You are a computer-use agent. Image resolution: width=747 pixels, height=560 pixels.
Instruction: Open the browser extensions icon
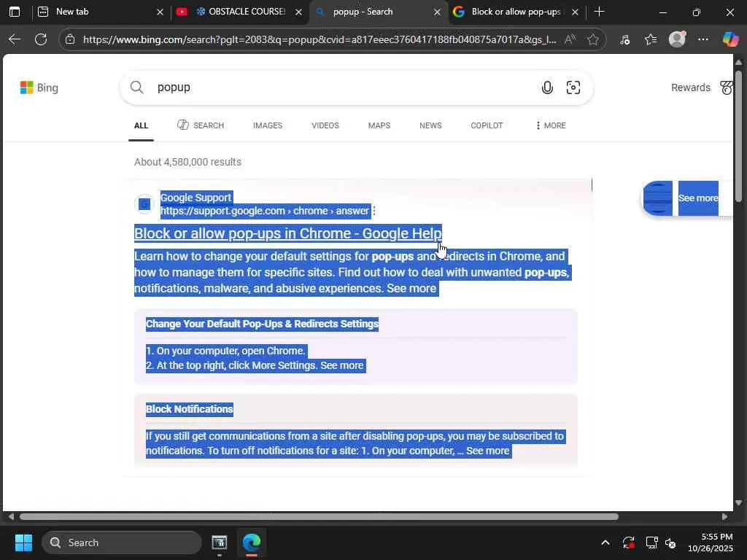tap(625, 39)
